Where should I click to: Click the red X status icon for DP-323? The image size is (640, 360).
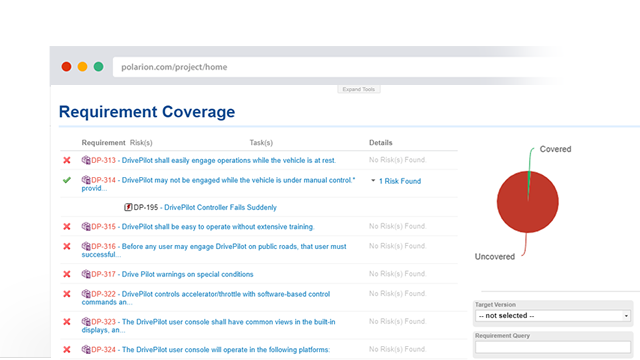pyautogui.click(x=67, y=322)
